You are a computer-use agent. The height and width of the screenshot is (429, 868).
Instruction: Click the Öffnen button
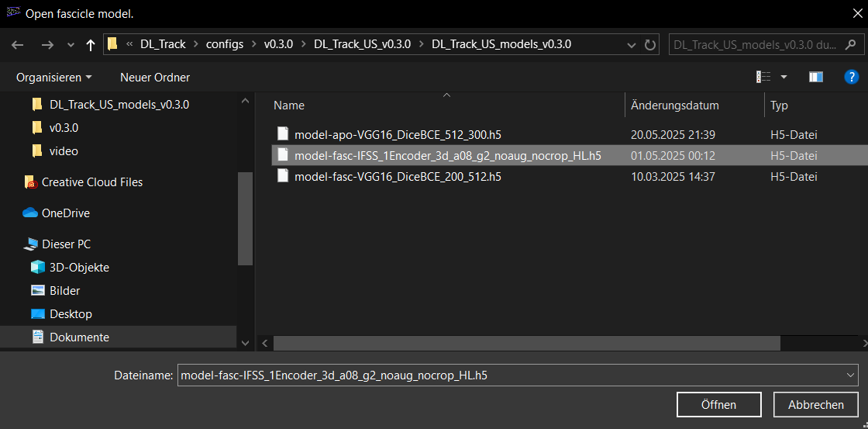tap(718, 405)
